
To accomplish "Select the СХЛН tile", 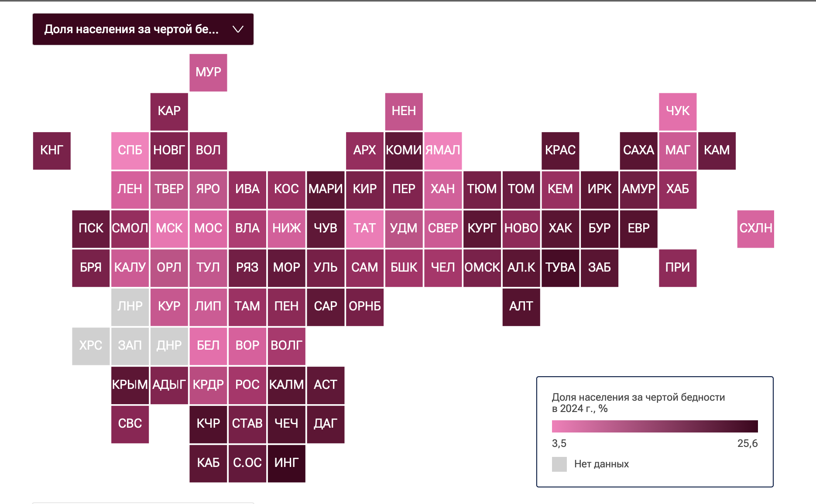I will [x=756, y=228].
